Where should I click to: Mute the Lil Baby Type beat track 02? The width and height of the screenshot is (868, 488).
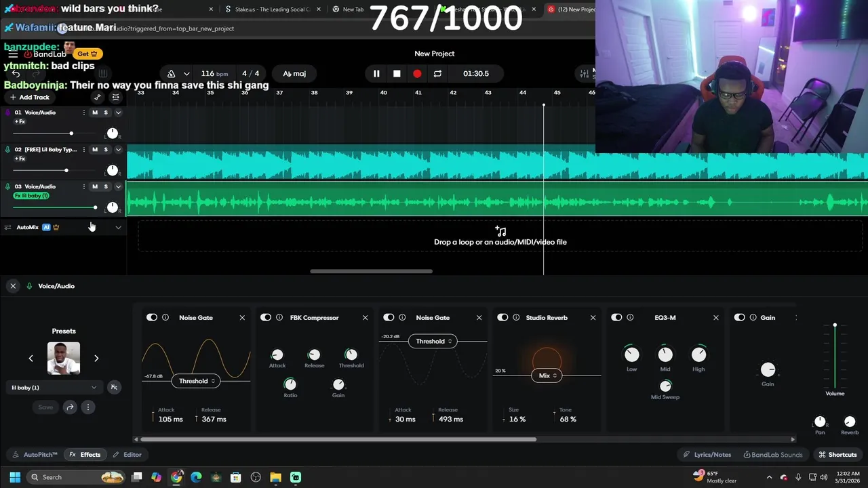pos(95,150)
